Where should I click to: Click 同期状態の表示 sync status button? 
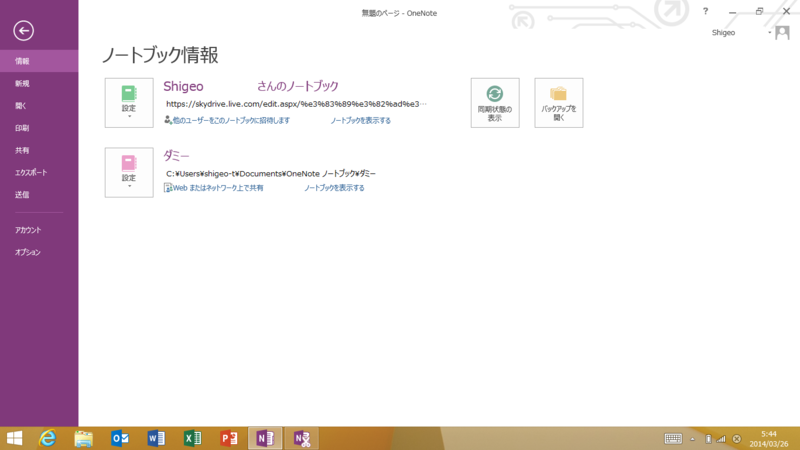(495, 103)
